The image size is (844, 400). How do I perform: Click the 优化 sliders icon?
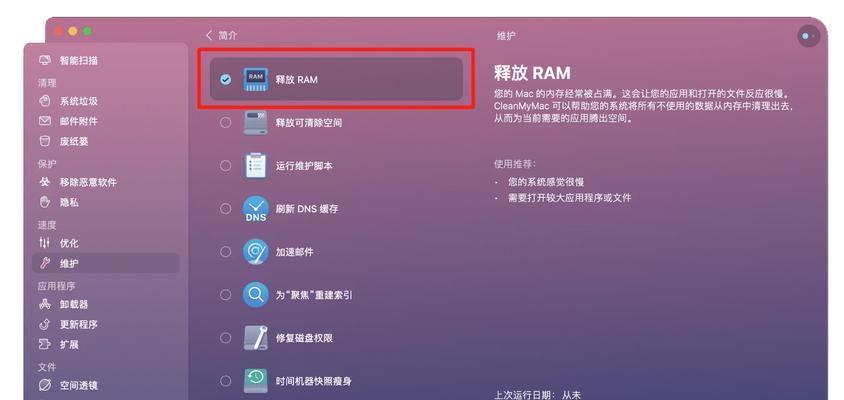click(45, 243)
